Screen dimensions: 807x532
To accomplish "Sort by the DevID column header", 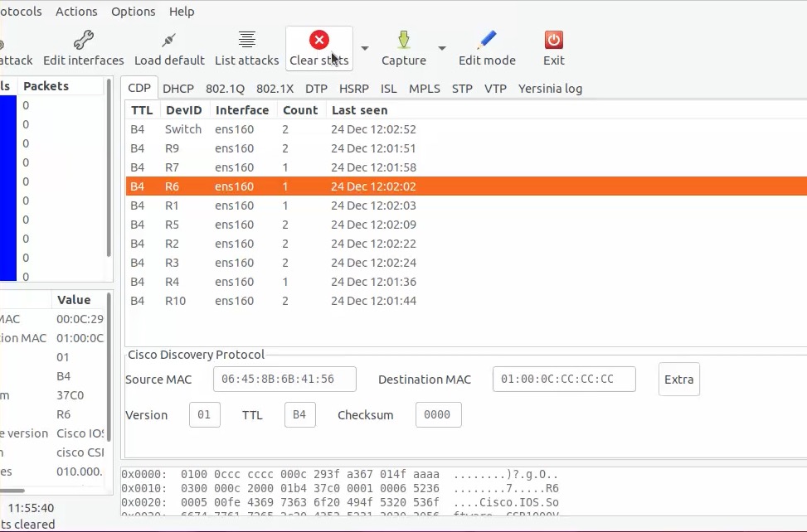I will click(x=184, y=110).
